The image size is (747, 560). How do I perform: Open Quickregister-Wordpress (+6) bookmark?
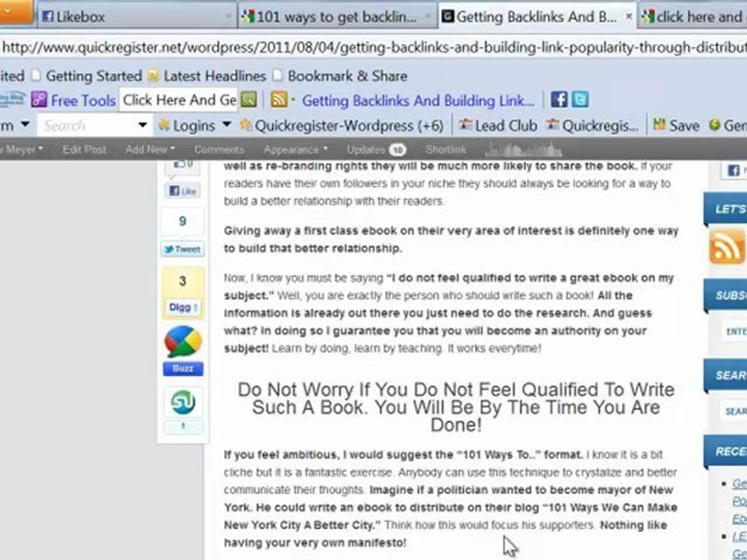(x=342, y=126)
